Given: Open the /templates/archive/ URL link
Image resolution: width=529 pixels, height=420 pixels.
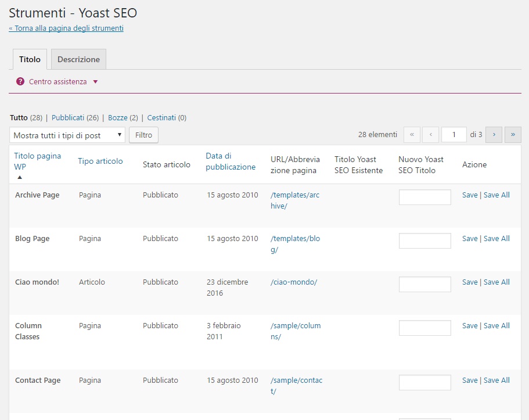Looking at the screenshot, I should coord(295,200).
